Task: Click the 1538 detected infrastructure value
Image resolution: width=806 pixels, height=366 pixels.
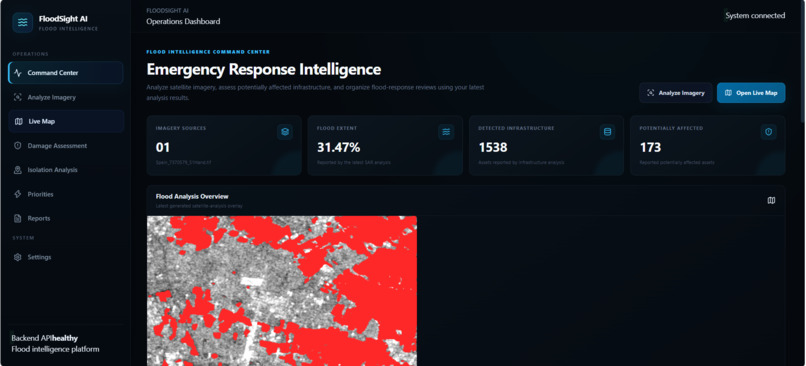Action: pos(493,148)
